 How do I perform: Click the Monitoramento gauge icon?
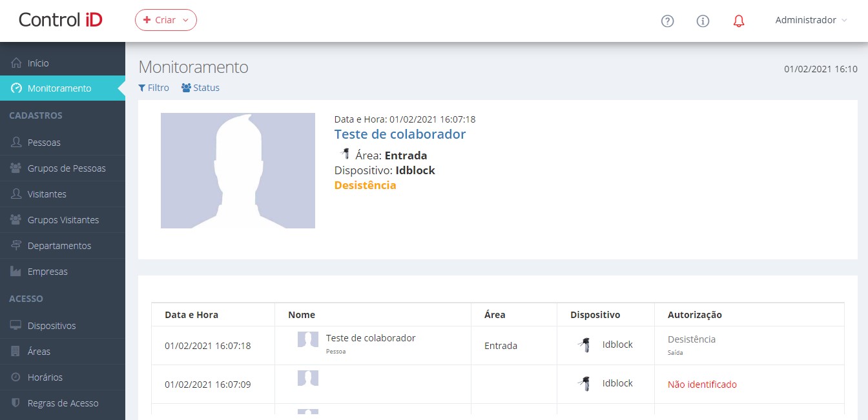pyautogui.click(x=17, y=88)
